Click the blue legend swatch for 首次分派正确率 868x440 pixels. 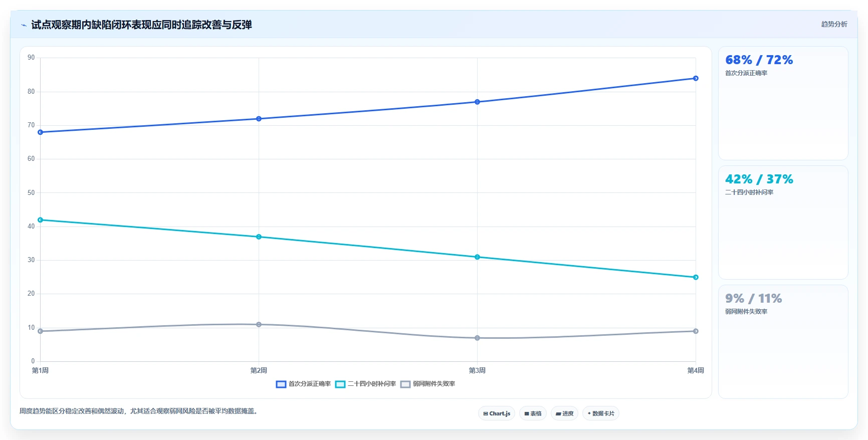pos(281,384)
